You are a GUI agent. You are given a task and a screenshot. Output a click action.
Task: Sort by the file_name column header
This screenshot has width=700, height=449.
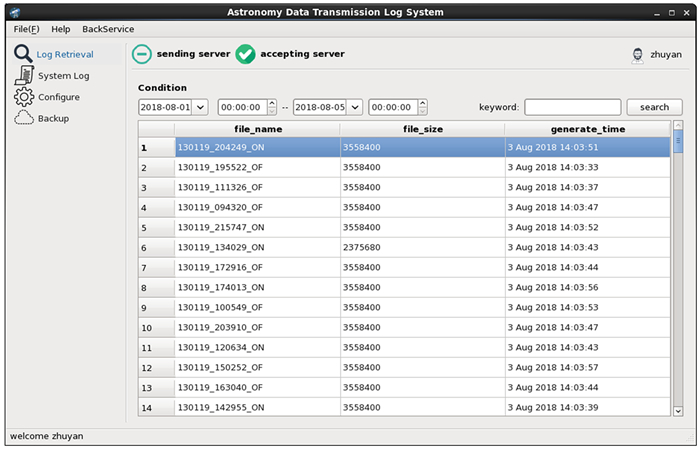(257, 129)
